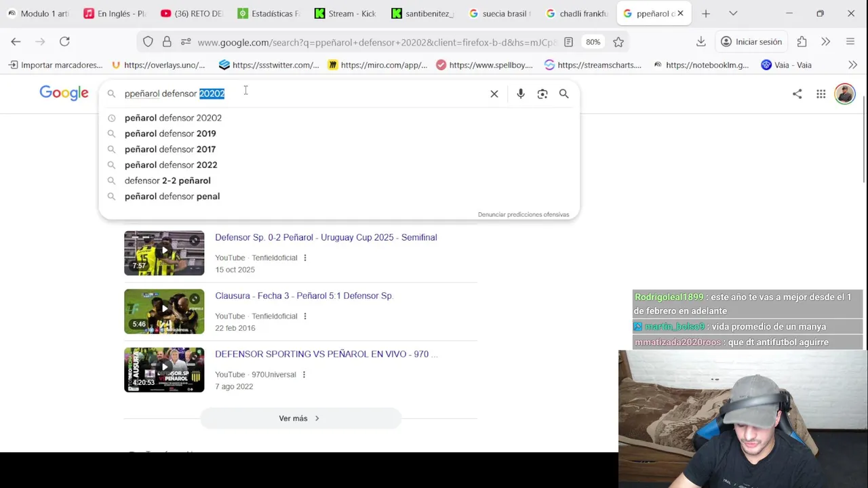List all tabs dropdown arrow
The image size is (868, 488).
(733, 14)
